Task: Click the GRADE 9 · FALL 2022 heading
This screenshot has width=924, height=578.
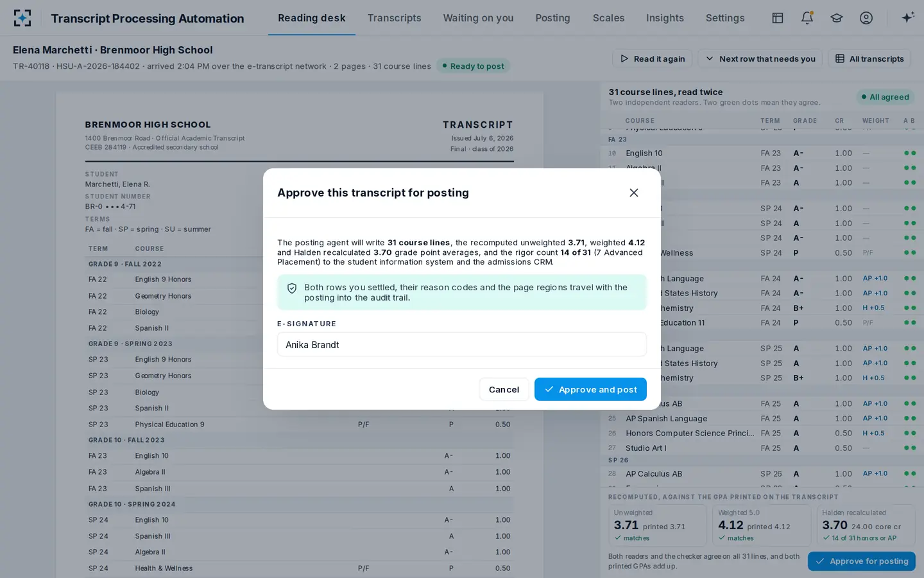Action: pos(125,264)
